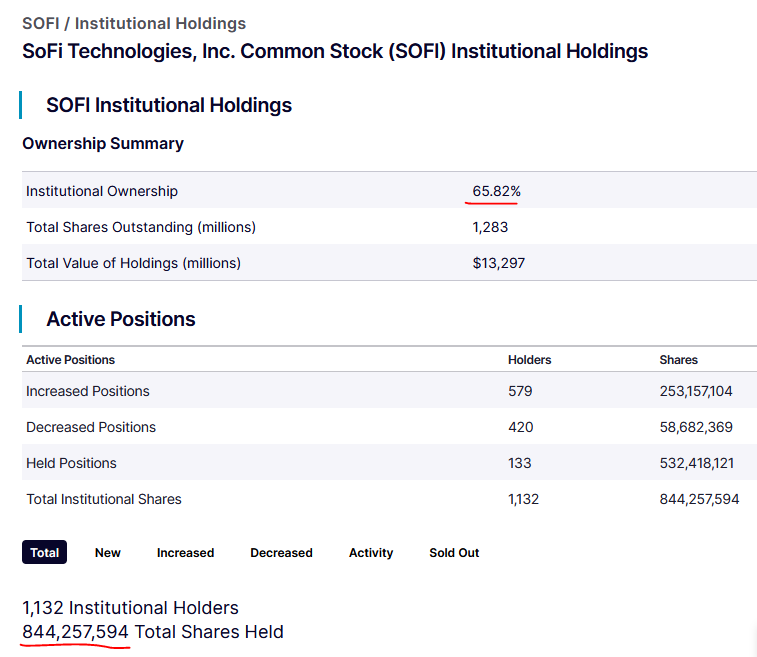757x657 pixels.
Task: Select the Total tab
Action: point(44,552)
